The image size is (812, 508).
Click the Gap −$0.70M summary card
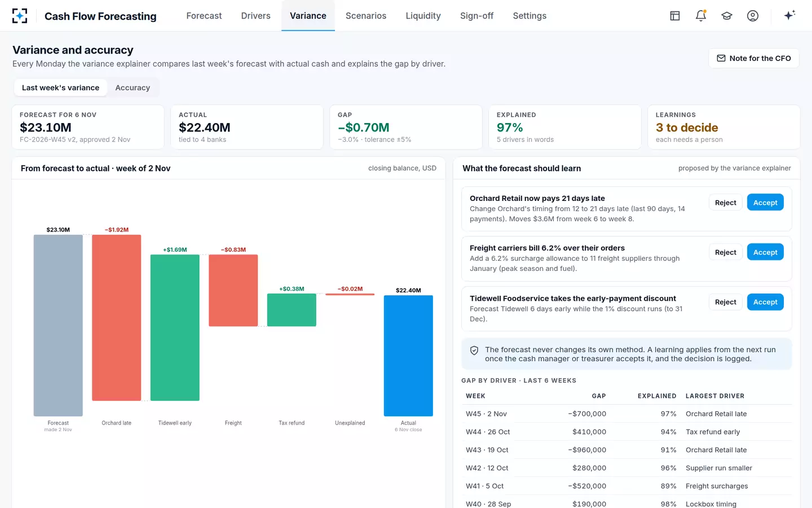pyautogui.click(x=405, y=127)
